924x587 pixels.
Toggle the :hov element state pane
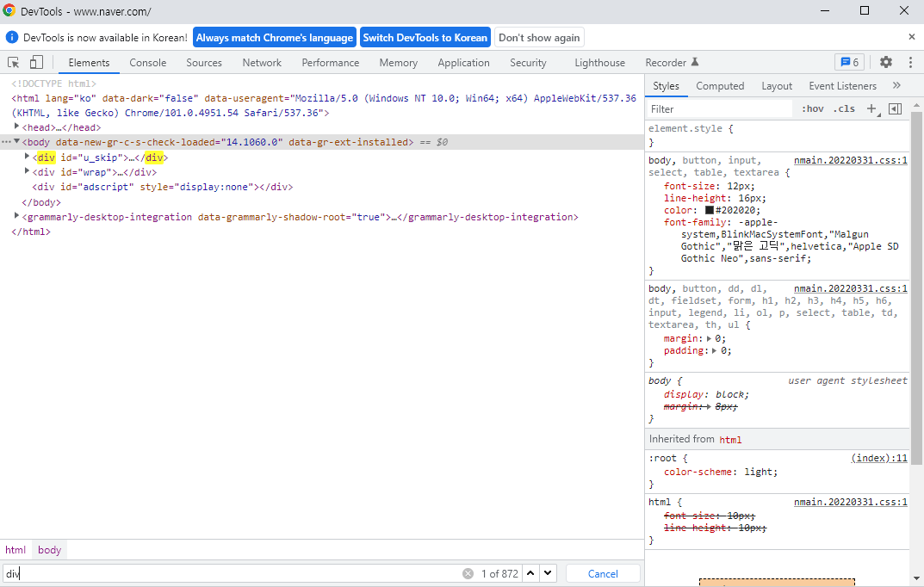[813, 109]
